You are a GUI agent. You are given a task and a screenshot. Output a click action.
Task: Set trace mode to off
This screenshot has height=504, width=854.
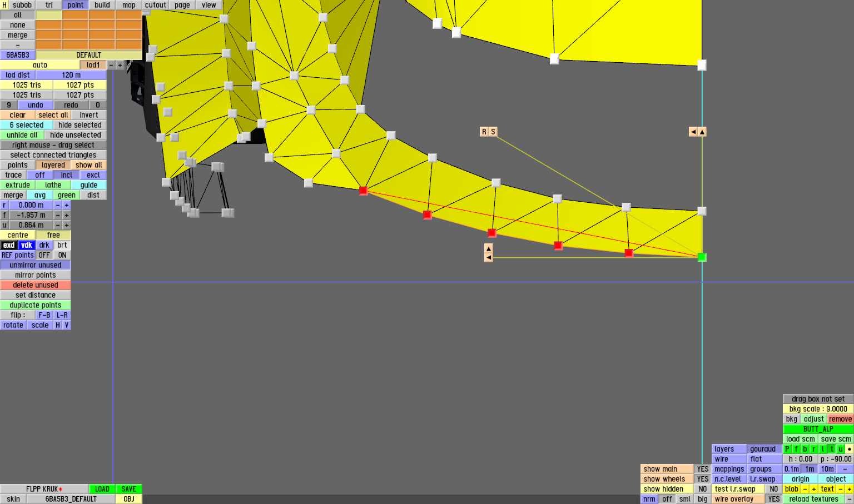(x=40, y=175)
